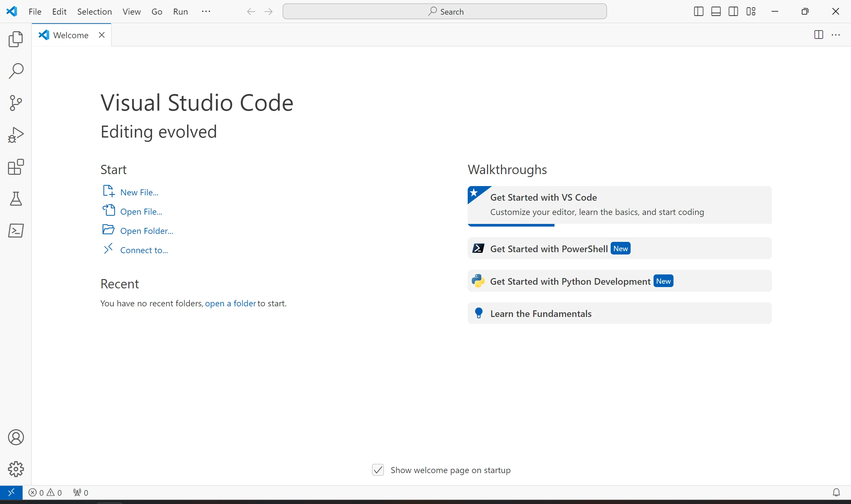The height and width of the screenshot is (504, 851).
Task: Click the Connect to... link
Action: [x=144, y=250]
